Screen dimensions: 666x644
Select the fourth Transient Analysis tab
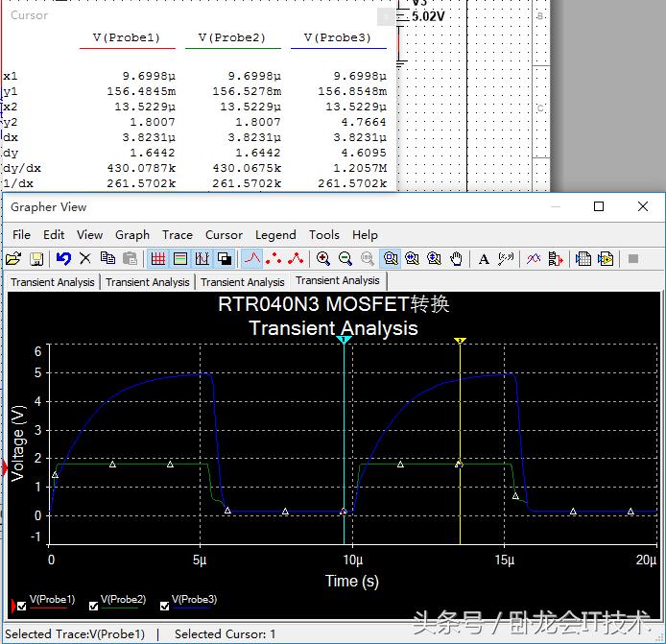tap(338, 280)
